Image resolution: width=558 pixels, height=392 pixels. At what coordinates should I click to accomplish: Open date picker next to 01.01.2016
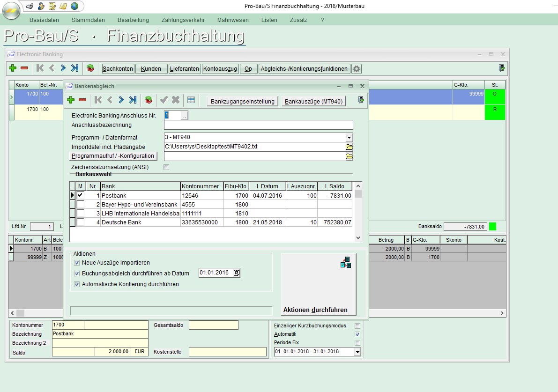click(x=237, y=273)
